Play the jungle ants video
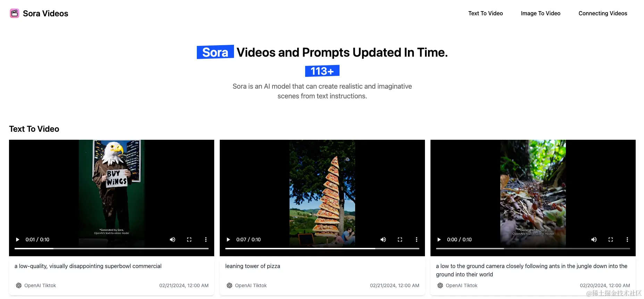The height and width of the screenshot is (299, 644). (439, 240)
